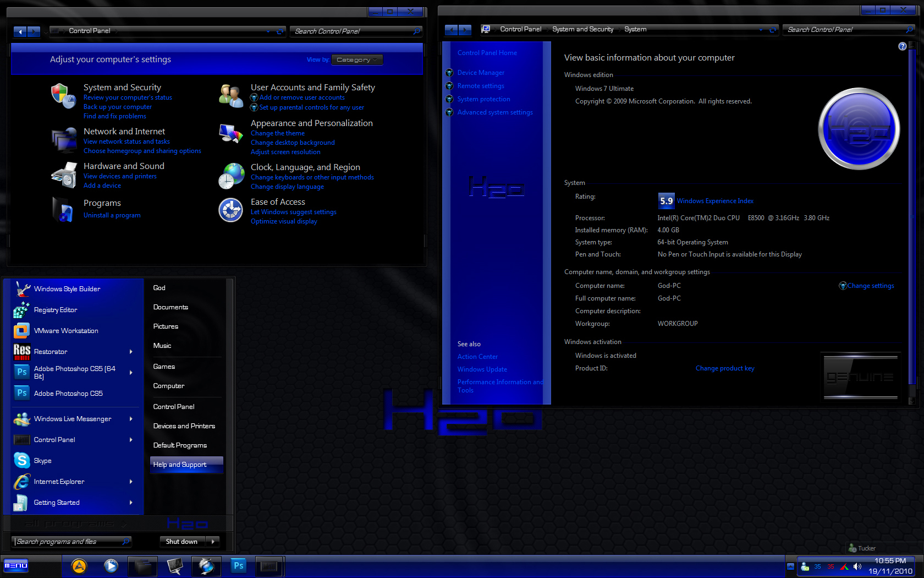Click the clock showing 10:55 PM

coord(890,561)
